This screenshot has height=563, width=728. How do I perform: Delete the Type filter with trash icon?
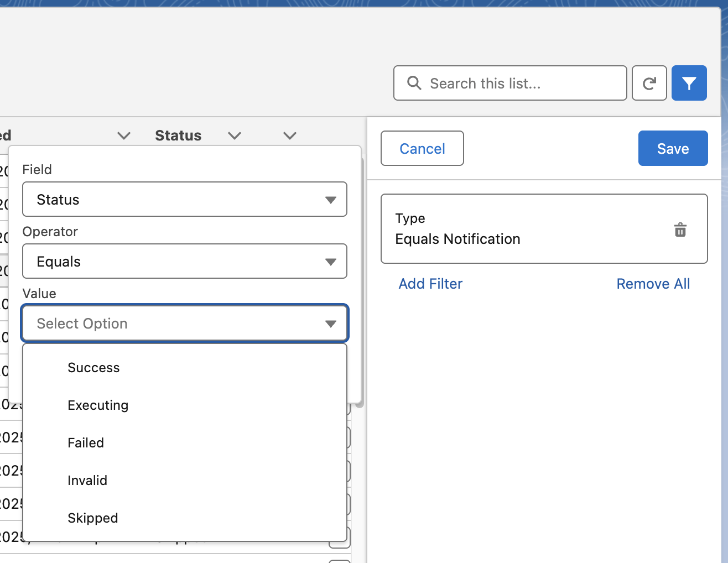pos(680,230)
